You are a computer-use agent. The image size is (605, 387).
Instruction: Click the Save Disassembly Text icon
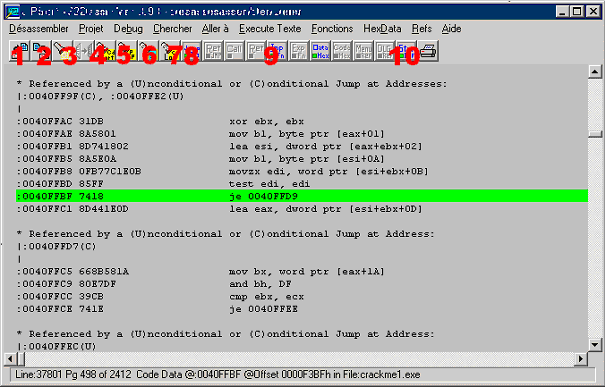(x=41, y=51)
